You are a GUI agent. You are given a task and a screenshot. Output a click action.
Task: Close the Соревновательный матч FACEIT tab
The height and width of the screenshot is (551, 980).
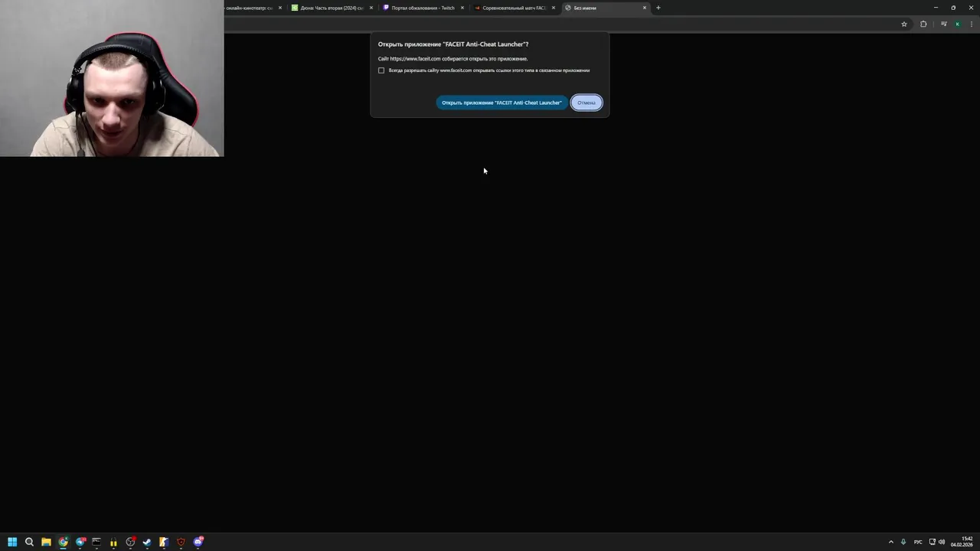click(554, 8)
